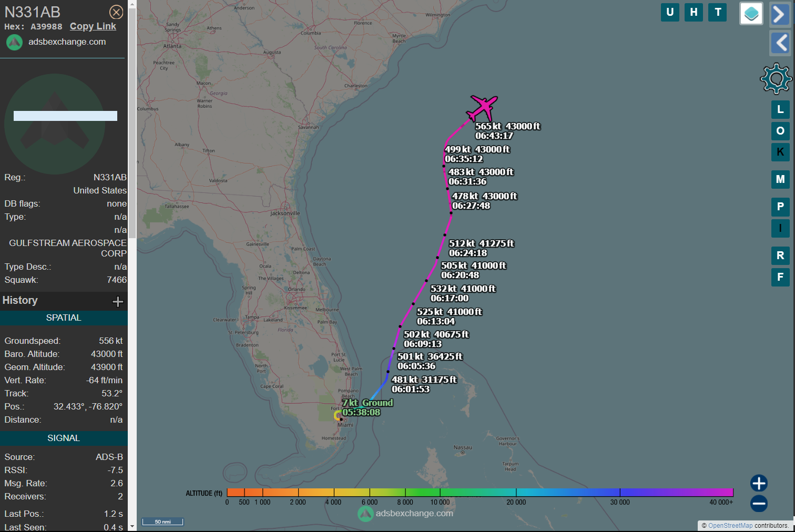Click the 50 nmi scale bar

[x=163, y=521]
